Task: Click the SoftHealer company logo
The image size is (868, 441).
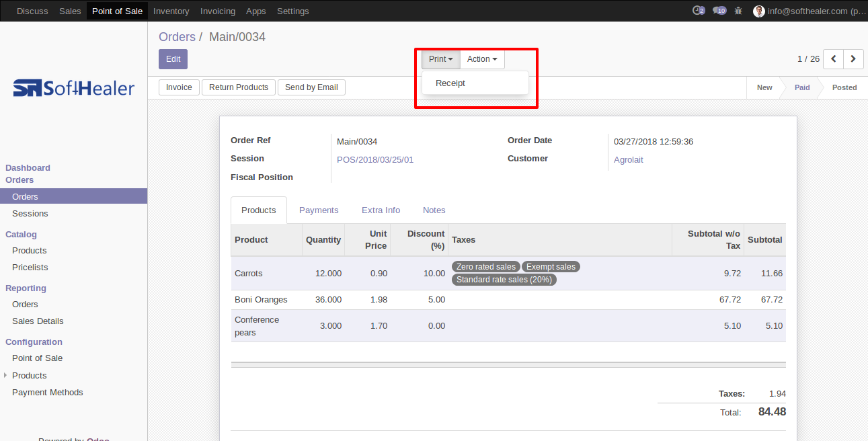Action: point(74,88)
